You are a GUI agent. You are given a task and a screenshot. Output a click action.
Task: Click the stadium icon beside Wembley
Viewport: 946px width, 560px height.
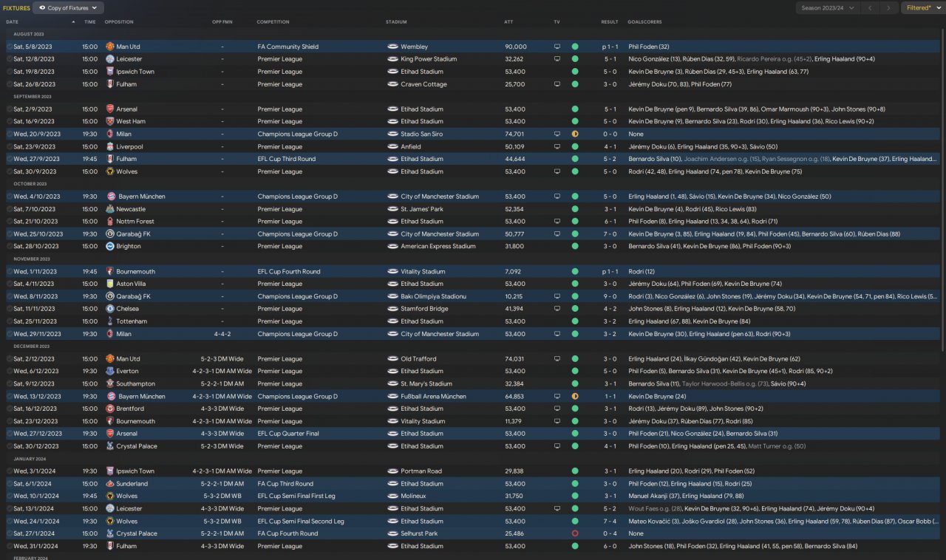(x=392, y=47)
